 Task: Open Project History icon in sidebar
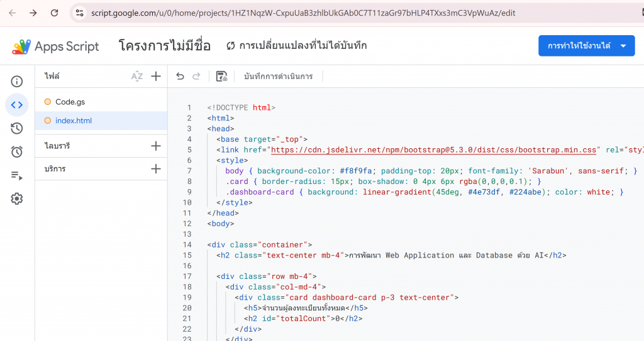(17, 128)
